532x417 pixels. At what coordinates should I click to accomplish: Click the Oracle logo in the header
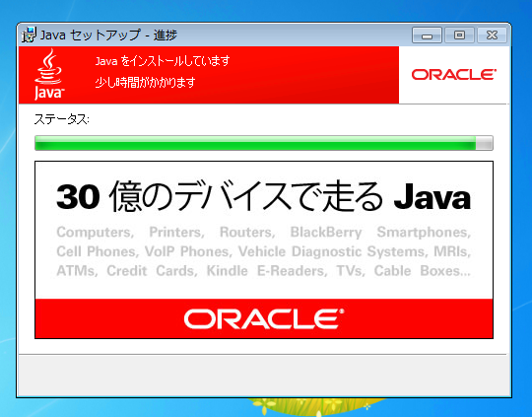click(x=454, y=75)
